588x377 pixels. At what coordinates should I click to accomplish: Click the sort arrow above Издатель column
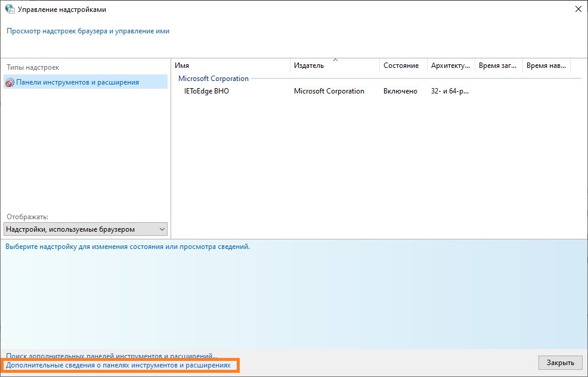[x=336, y=60]
